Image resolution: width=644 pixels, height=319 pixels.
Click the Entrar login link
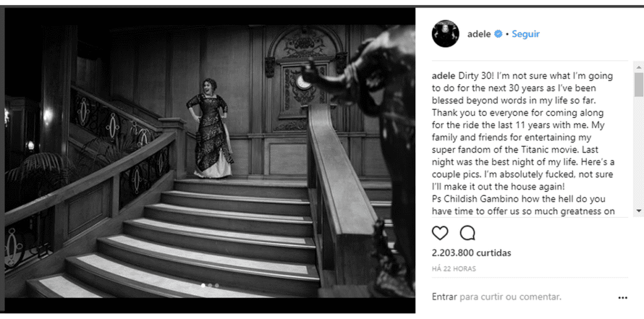[445, 296]
